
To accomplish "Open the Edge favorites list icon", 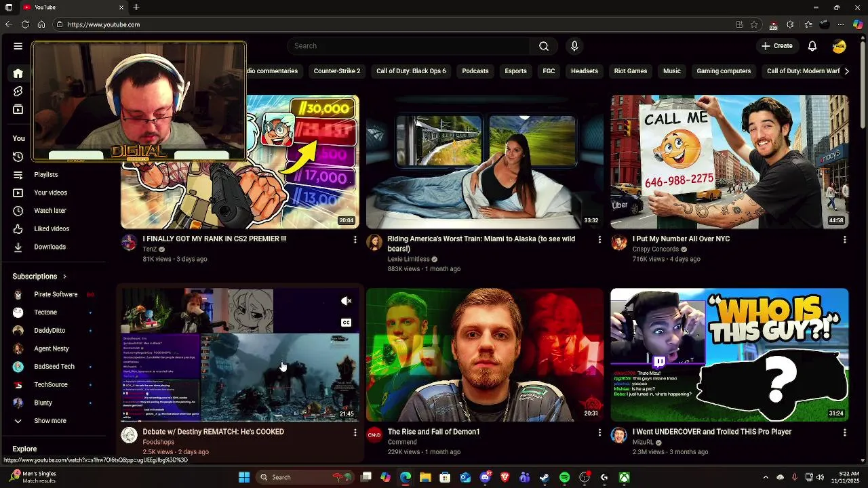I will [808, 24].
